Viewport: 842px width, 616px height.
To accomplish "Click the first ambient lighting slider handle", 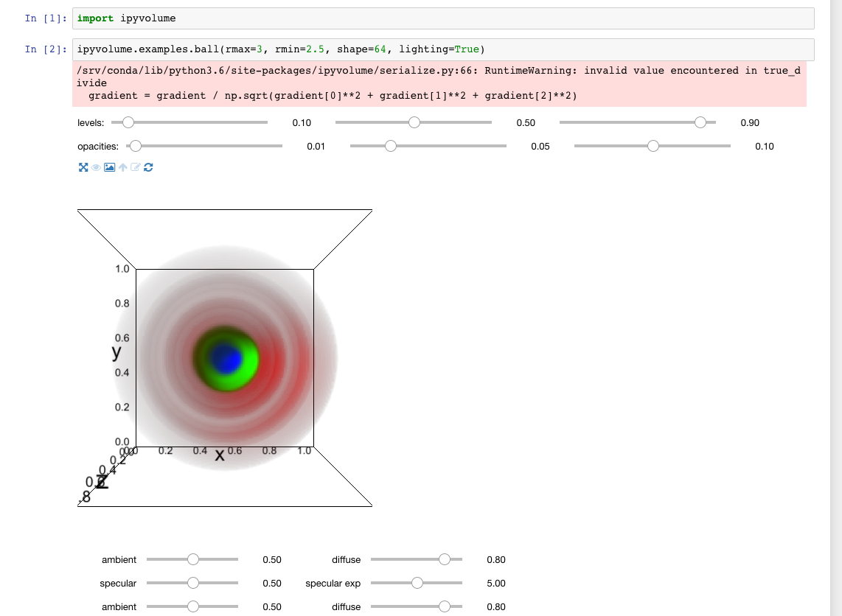I will (x=193, y=559).
